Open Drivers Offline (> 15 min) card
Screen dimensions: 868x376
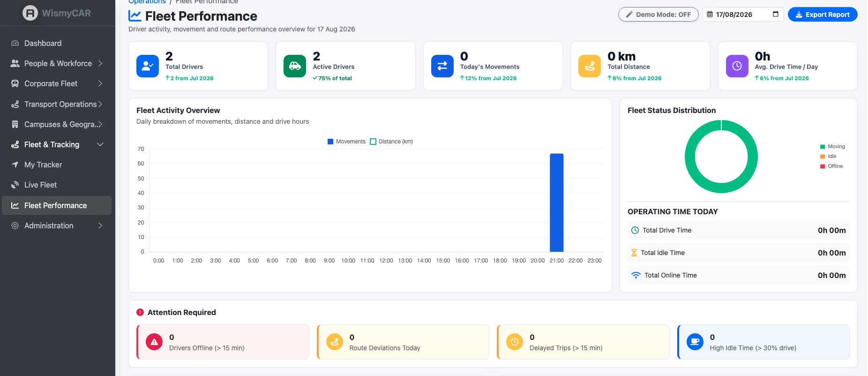[223, 342]
